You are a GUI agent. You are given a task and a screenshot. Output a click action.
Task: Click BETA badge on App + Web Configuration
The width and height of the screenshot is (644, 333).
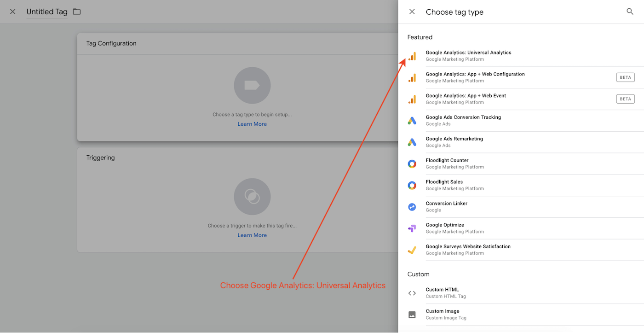click(x=625, y=77)
